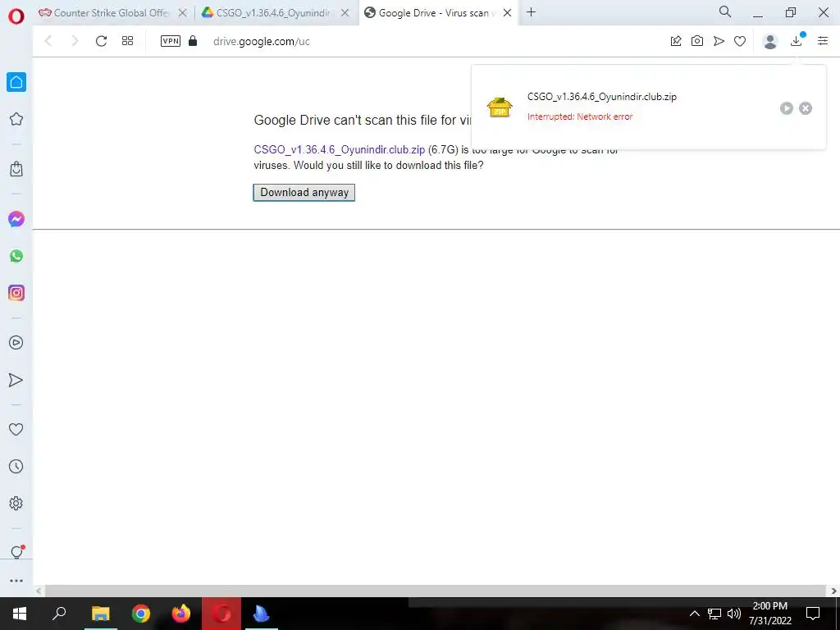Screen dimensions: 840x630
Task: Close the Counter Strike Global Offensive tab
Action: click(x=183, y=13)
